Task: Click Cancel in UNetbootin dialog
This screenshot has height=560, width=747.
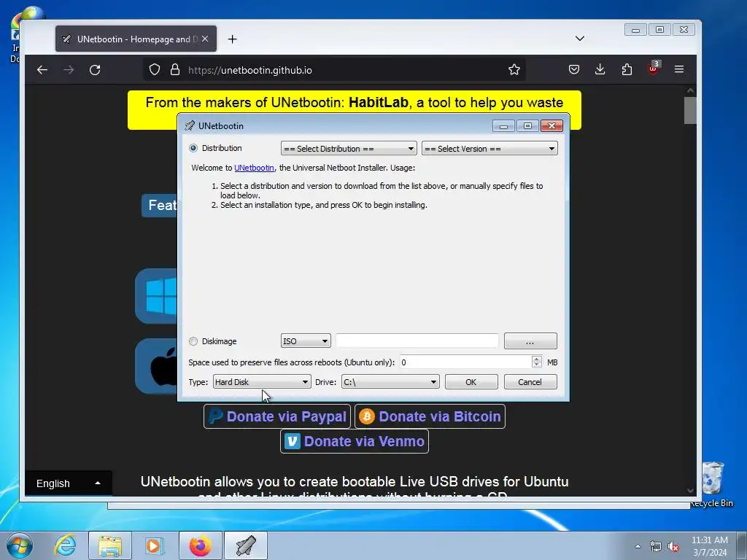Action: click(530, 382)
